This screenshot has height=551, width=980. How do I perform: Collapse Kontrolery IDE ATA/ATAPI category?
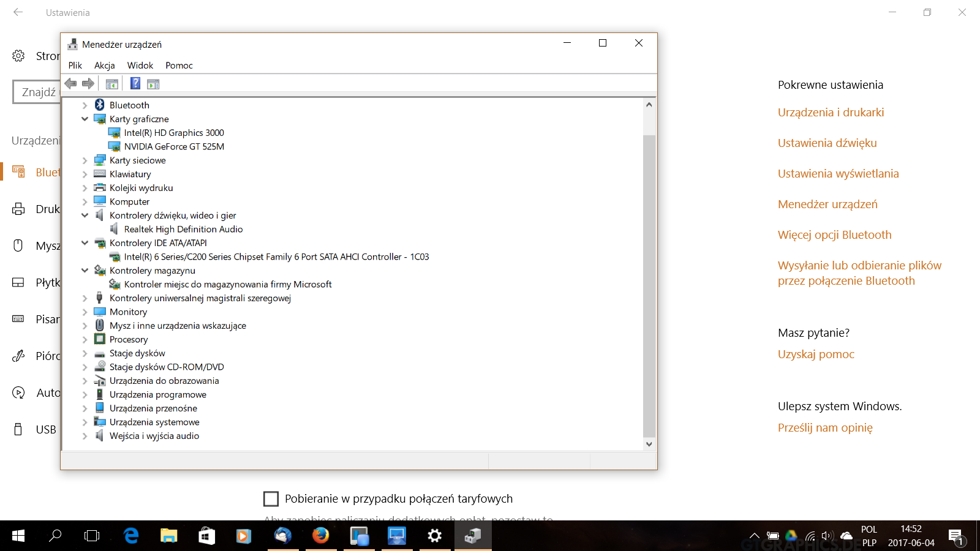coord(85,243)
